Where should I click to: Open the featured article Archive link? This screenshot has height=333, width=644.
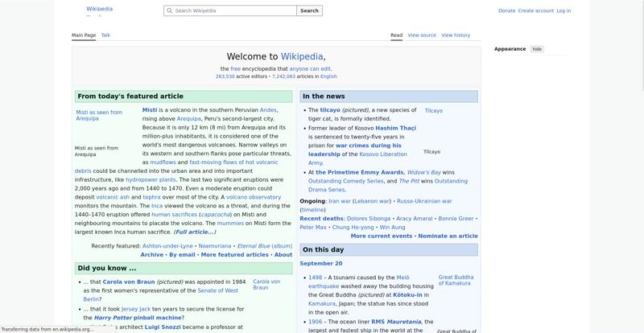coord(152,255)
